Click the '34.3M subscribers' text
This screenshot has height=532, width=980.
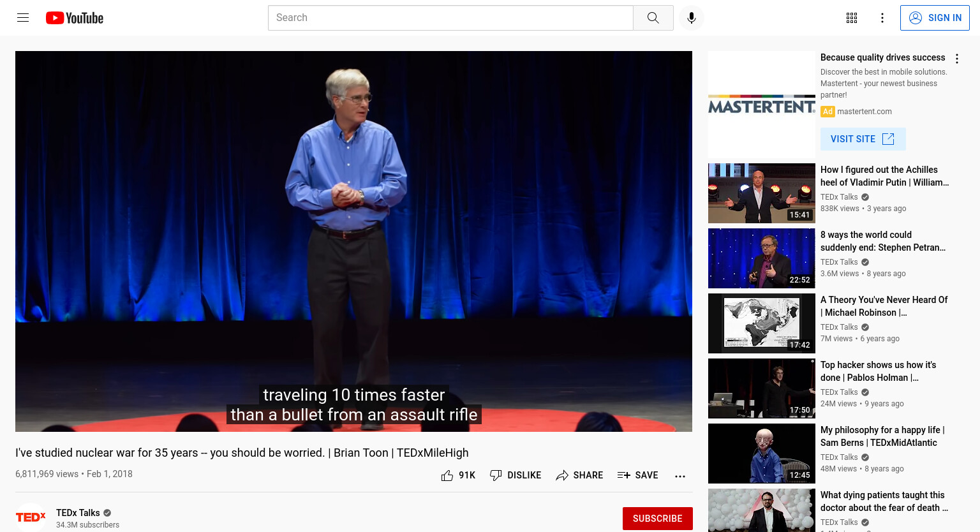coord(87,525)
